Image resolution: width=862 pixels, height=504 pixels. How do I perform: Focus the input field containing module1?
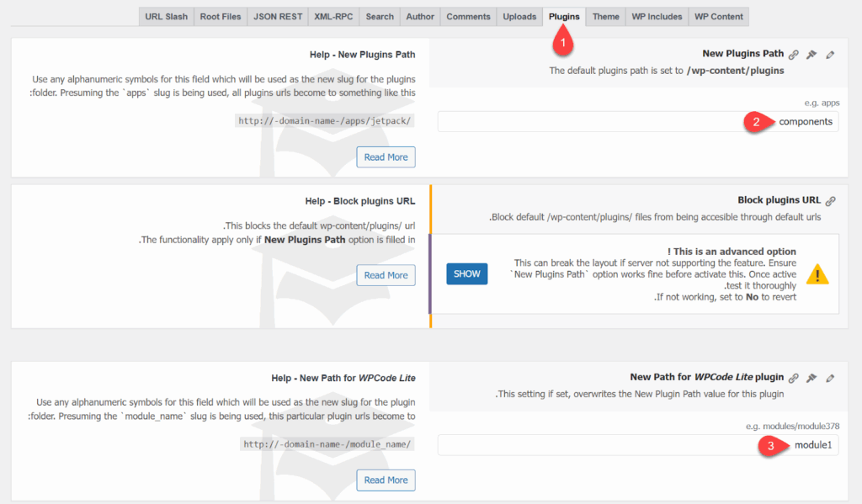coord(637,445)
